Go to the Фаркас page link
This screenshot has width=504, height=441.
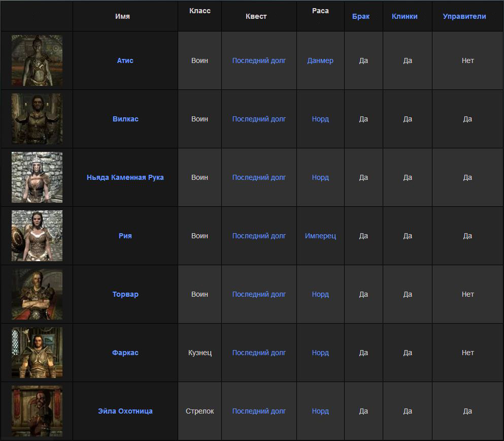[x=125, y=353]
